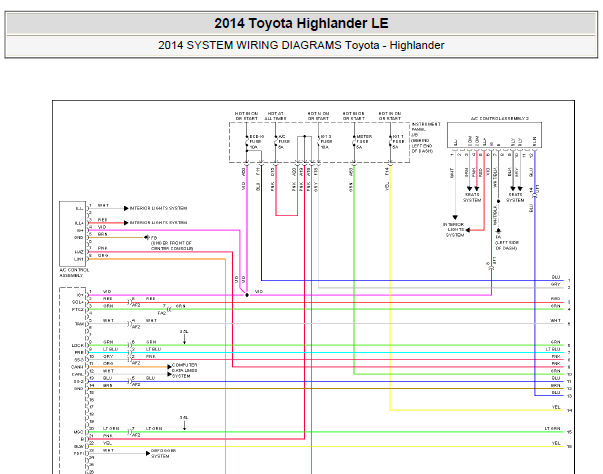Image resolution: width=603 pixels, height=474 pixels.
Task: Click 'A/C CONTROL ASSEMBLY' caption under left connector box
Action: click(74, 273)
